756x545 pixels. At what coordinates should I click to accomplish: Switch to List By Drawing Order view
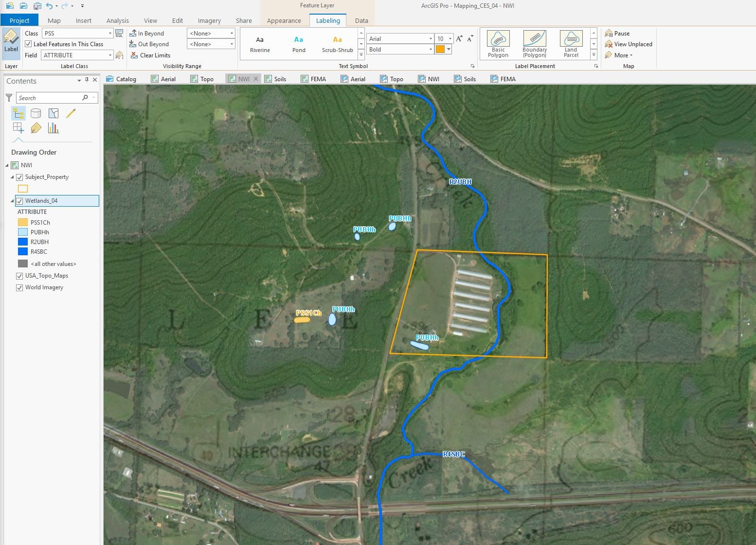(x=18, y=113)
